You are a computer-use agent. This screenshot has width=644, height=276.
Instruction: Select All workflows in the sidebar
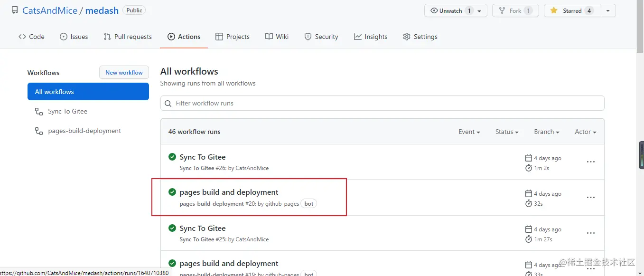point(88,92)
